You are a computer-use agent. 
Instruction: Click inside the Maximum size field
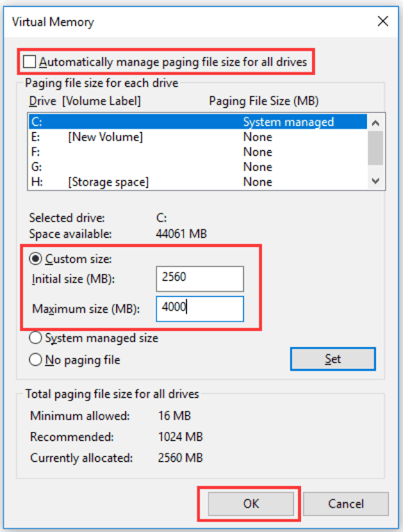click(199, 309)
